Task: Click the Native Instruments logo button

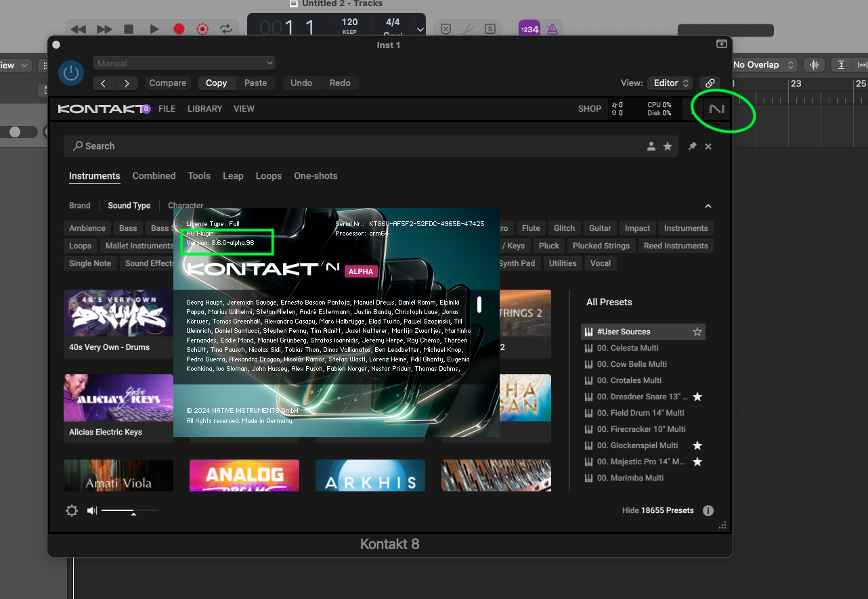Action: [x=716, y=109]
